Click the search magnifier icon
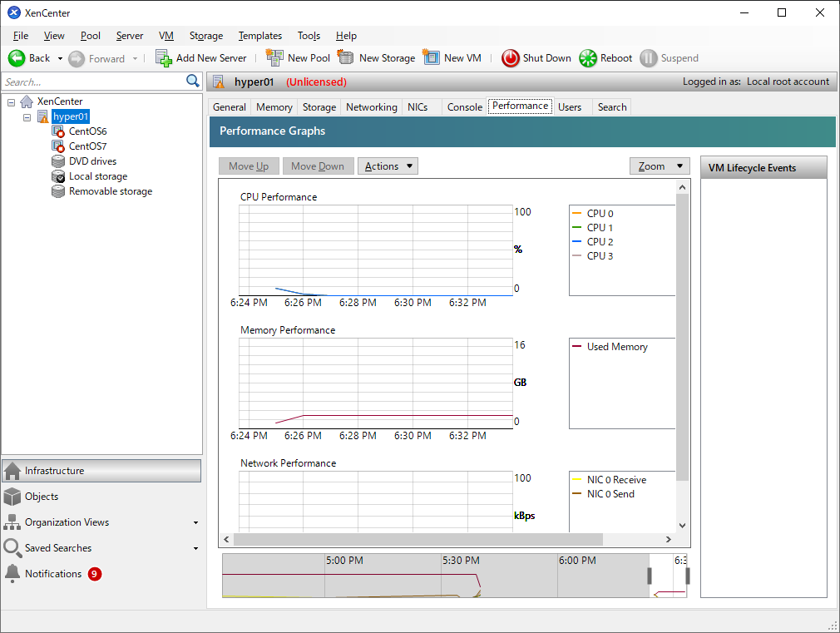The width and height of the screenshot is (840, 633). coord(192,81)
